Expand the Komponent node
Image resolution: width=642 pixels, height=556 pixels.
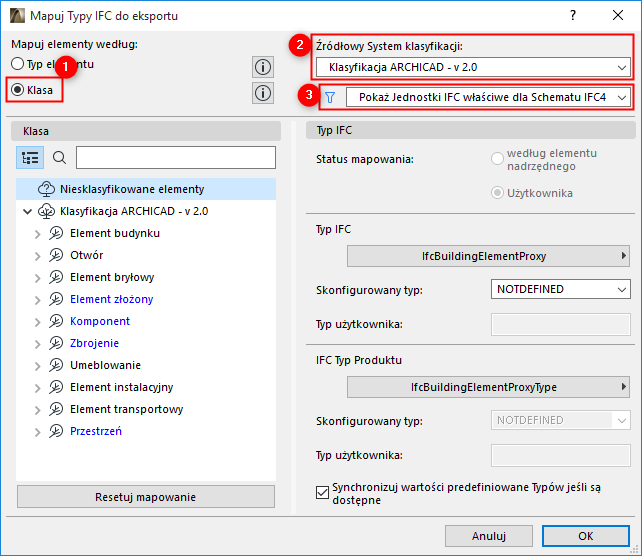pyautogui.click(x=38, y=322)
